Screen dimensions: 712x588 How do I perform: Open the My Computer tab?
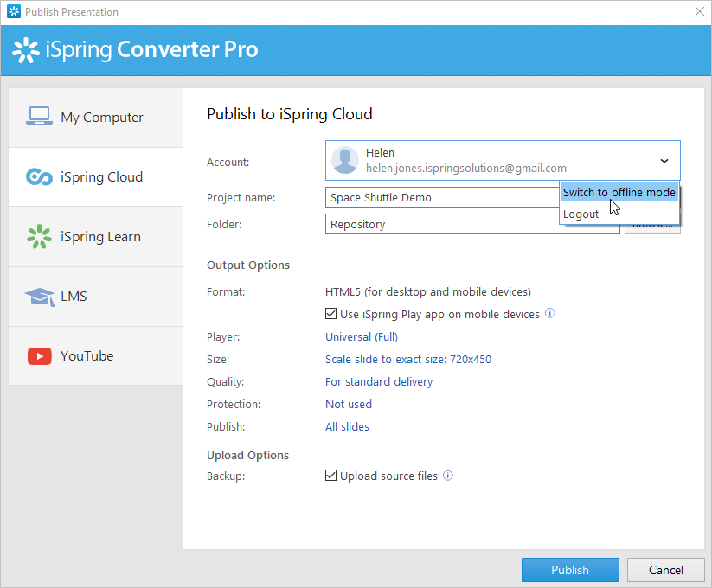coord(96,118)
